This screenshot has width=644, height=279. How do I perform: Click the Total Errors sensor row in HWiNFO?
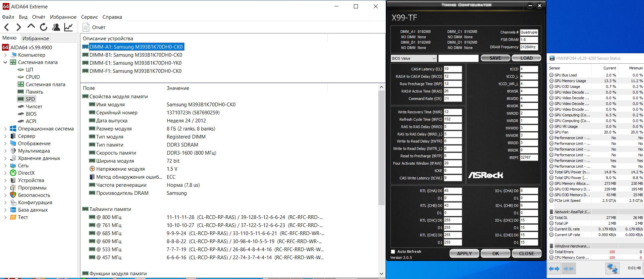point(596,252)
